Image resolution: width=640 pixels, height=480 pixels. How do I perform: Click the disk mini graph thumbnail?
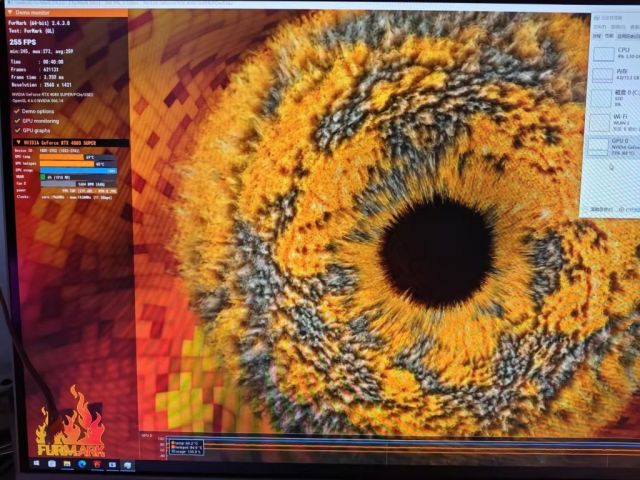pos(601,99)
